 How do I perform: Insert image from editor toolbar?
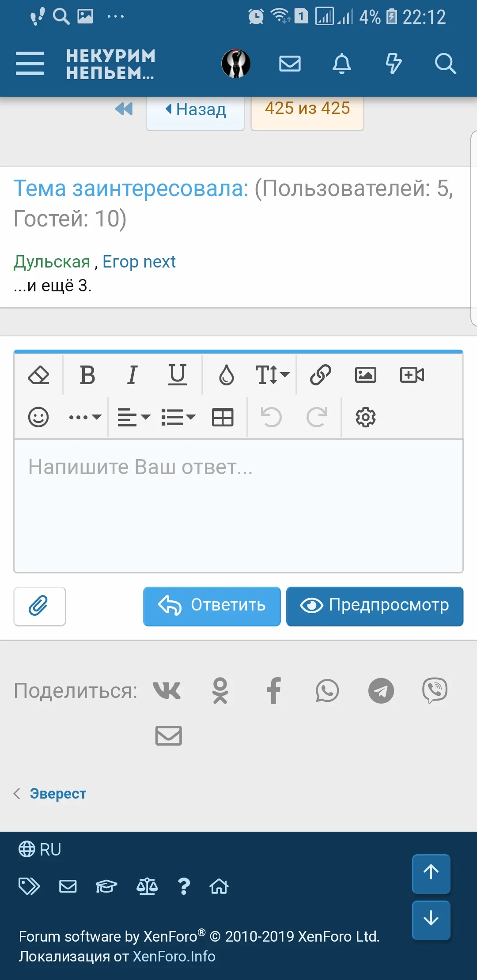click(x=366, y=375)
